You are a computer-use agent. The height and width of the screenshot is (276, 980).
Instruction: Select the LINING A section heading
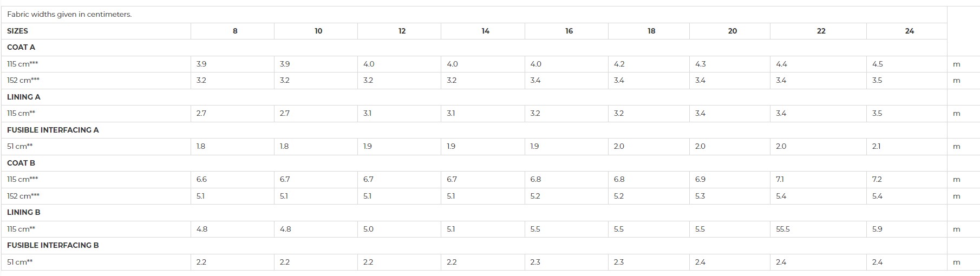click(x=24, y=97)
